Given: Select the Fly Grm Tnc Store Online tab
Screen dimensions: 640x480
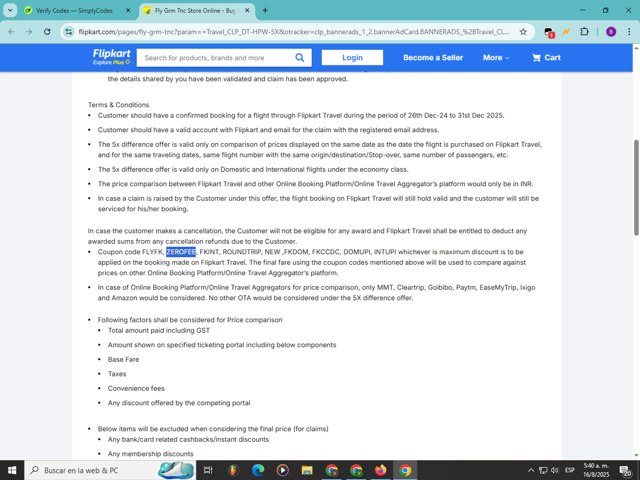Looking at the screenshot, I should [x=195, y=11].
